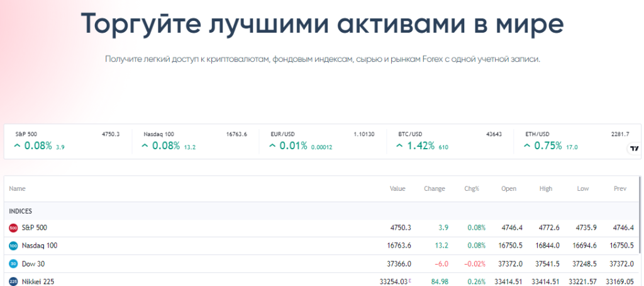Click the High column header
Screen dimensions: 644x286
pyautogui.click(x=546, y=189)
